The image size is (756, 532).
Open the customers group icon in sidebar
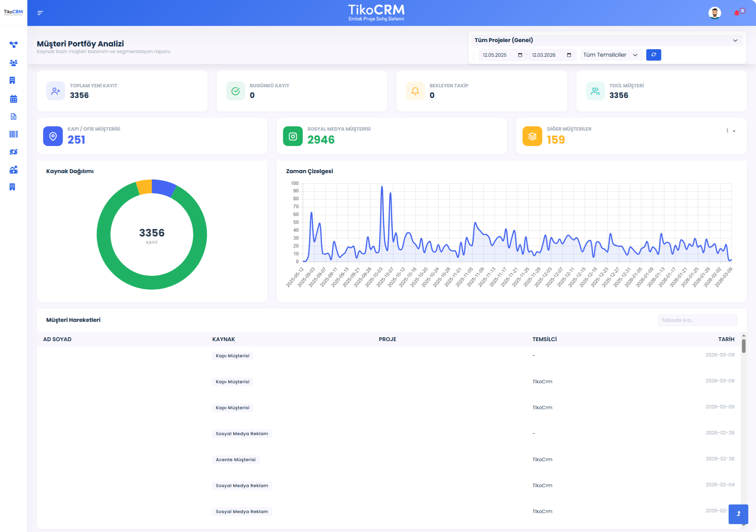(x=13, y=63)
